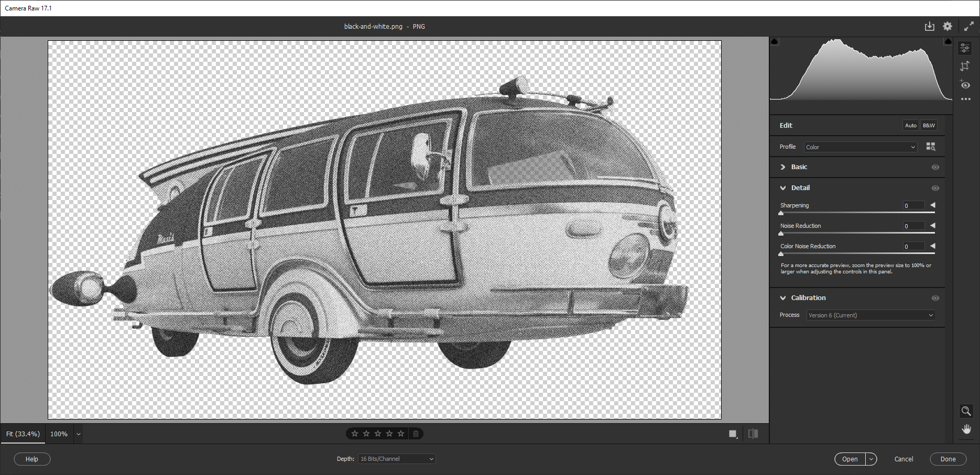Open the Before/After comparison view icon
Image resolution: width=980 pixels, height=475 pixels.
pyautogui.click(x=753, y=434)
